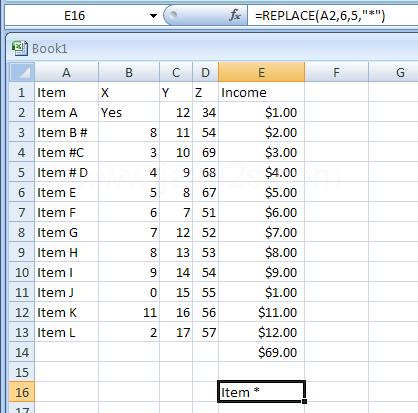Viewport: 418px width, 413px height.
Task: Click cell 'Item I'
Action: (x=67, y=272)
